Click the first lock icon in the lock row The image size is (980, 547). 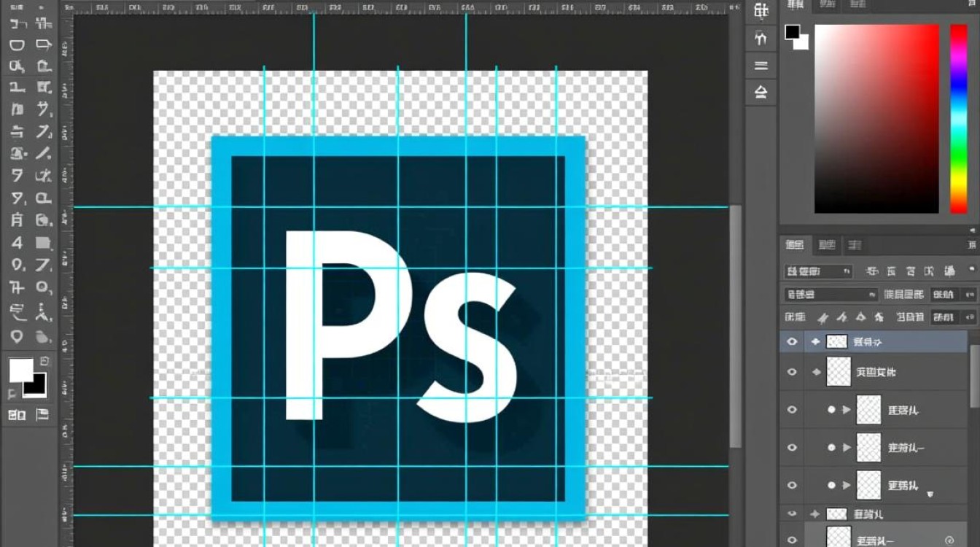pyautogui.click(x=823, y=317)
